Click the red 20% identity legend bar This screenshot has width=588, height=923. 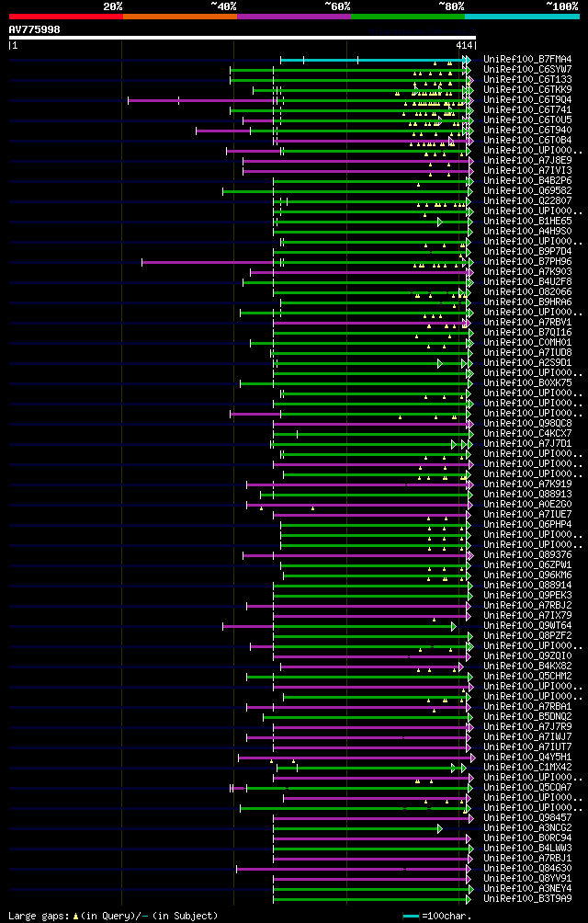point(66,17)
